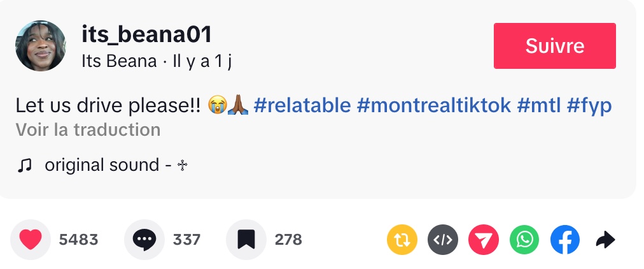Viewport: 644px width, 269px height.
Task: Open the #montrealtiktok hashtag
Action: [x=434, y=105]
